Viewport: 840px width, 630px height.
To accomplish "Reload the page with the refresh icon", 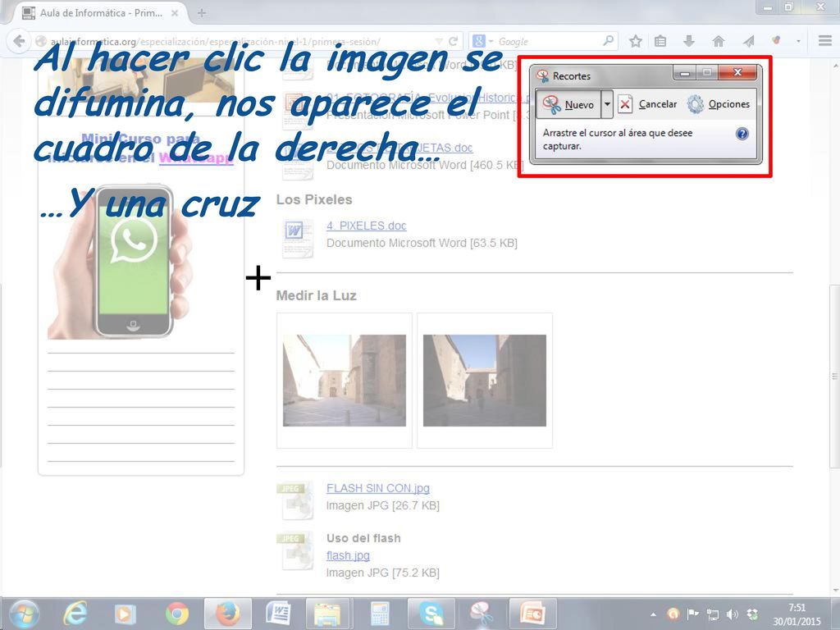I will point(453,41).
